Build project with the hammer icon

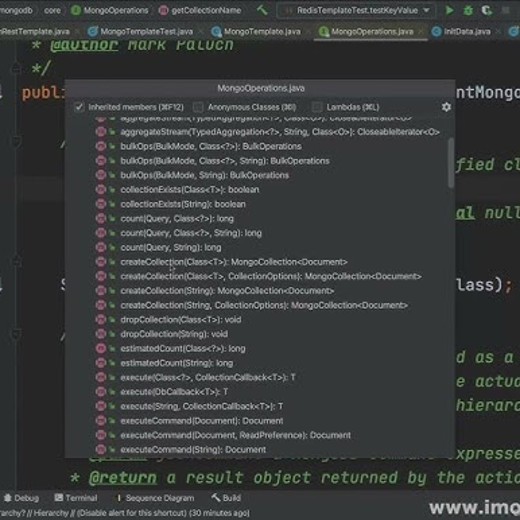(262, 10)
